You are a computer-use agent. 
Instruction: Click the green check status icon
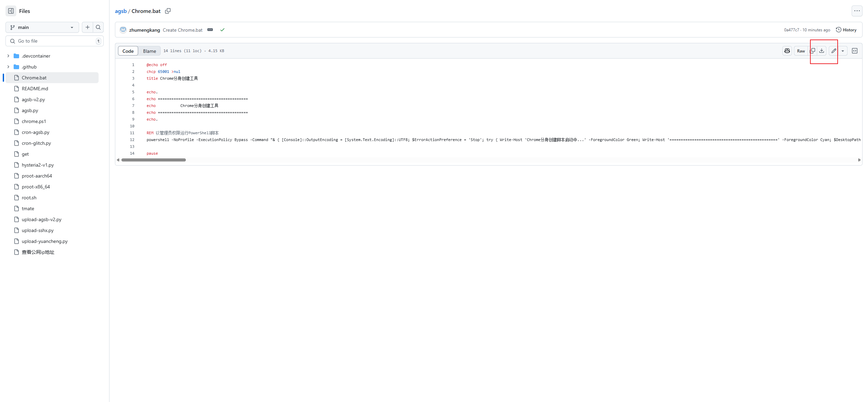click(x=222, y=30)
